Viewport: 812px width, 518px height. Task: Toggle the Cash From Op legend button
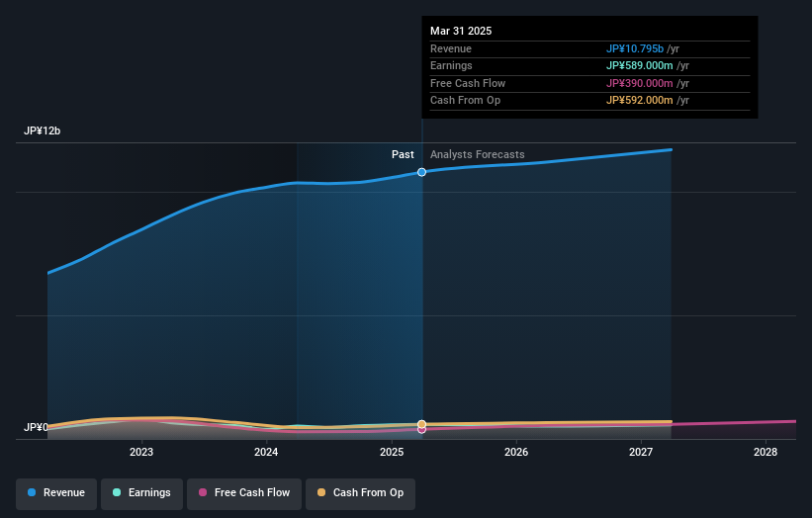(x=360, y=493)
